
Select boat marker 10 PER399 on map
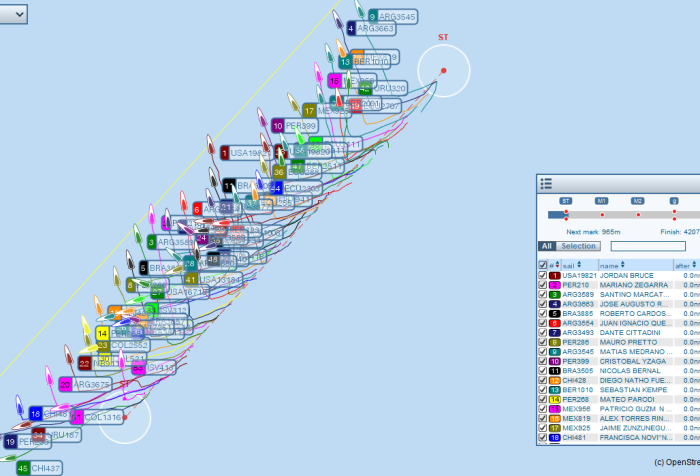pos(278,126)
